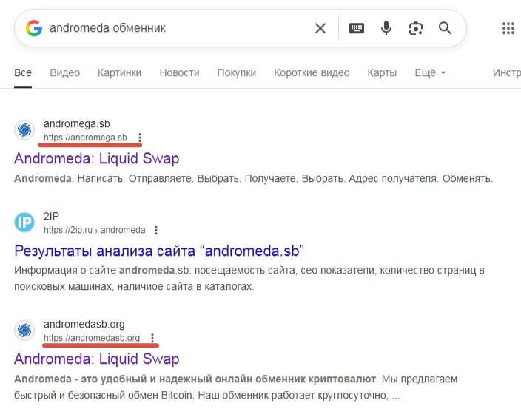Clear the search query with X icon
This screenshot has height=420, width=521.
click(320, 28)
